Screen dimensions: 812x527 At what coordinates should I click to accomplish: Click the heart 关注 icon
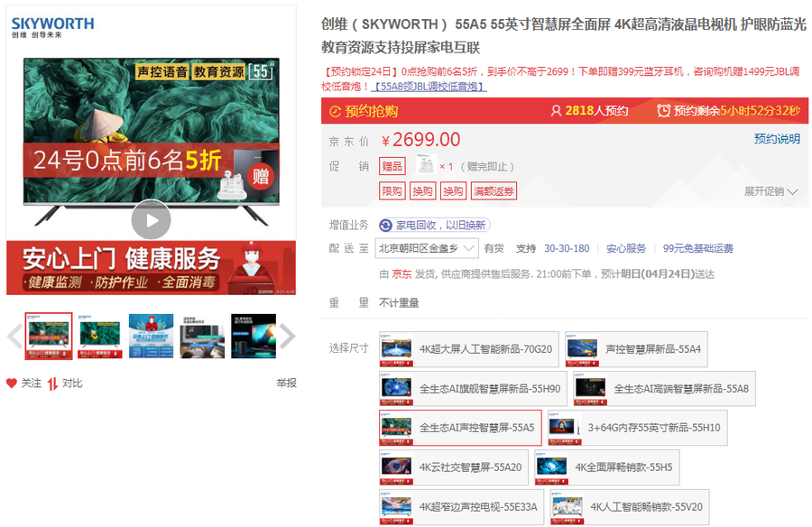coord(12,384)
